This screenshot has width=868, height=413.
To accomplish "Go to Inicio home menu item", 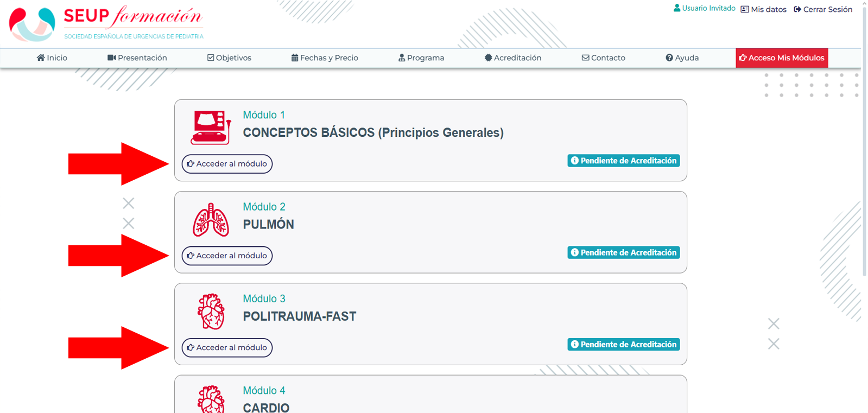I will (52, 58).
